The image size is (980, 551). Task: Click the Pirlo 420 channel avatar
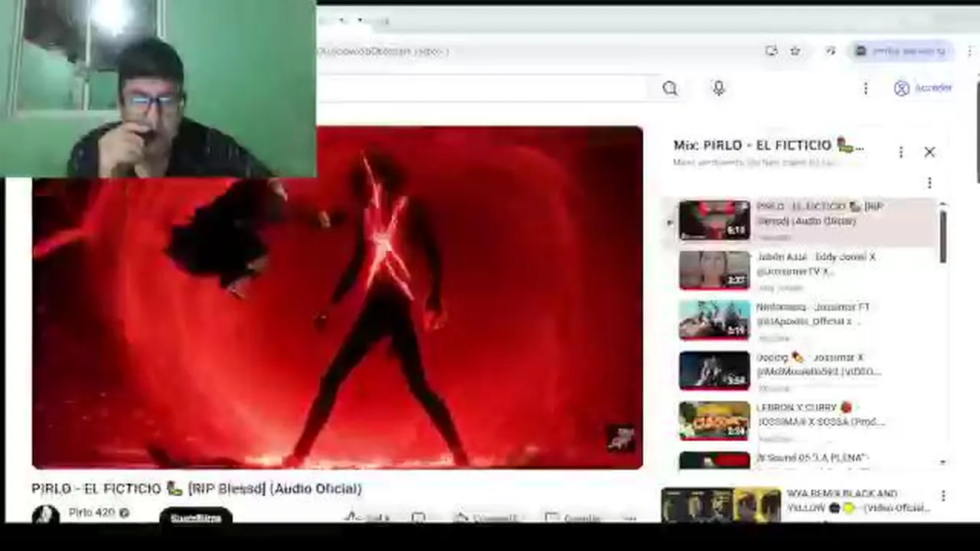[45, 515]
